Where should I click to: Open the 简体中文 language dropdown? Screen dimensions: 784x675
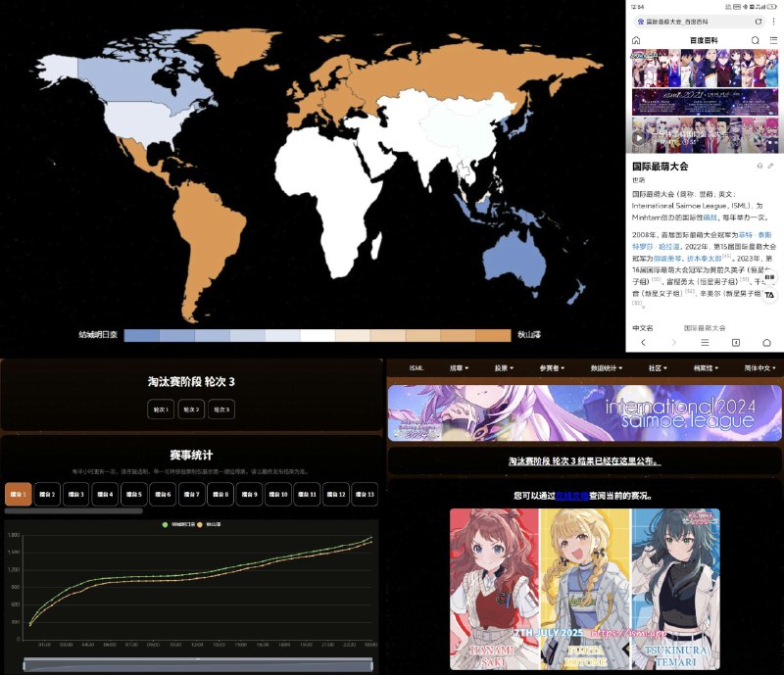coord(759,368)
